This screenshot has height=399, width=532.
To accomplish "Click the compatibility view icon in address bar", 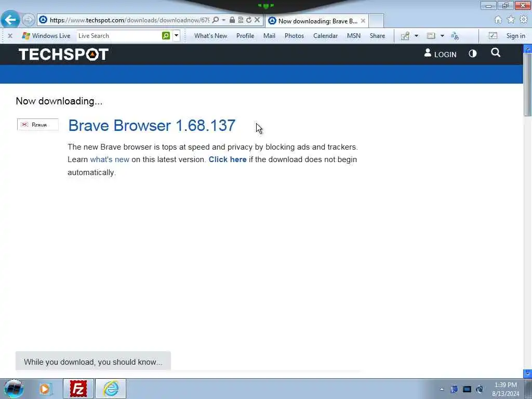I will [x=241, y=20].
